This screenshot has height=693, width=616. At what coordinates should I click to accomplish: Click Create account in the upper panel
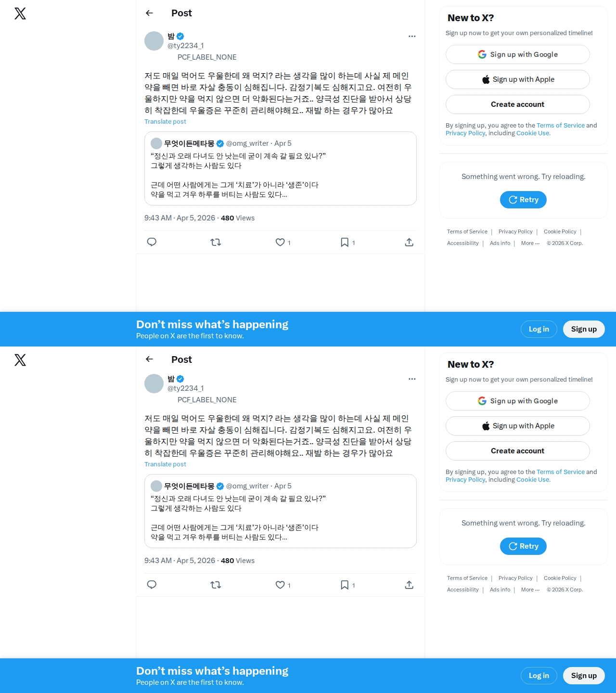tap(518, 104)
